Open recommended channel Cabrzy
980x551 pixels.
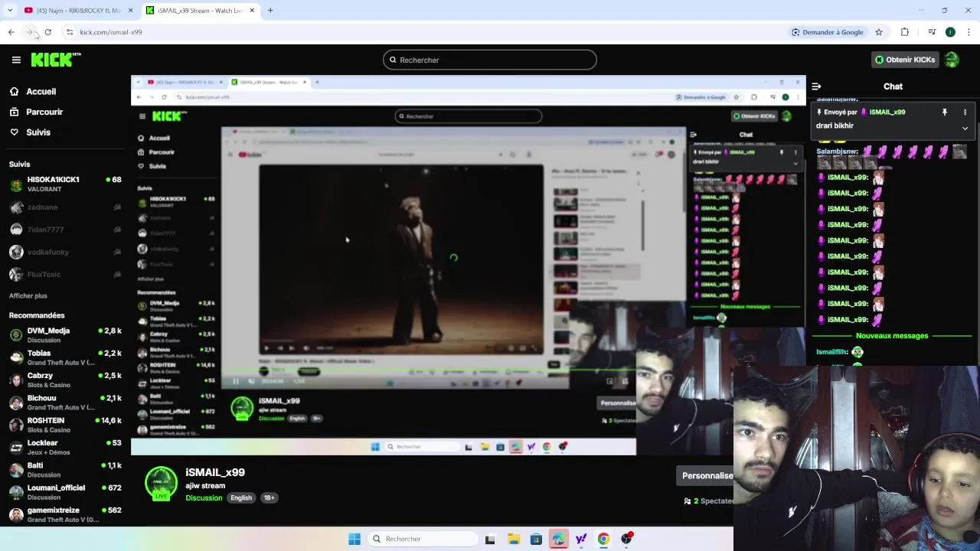pos(65,380)
